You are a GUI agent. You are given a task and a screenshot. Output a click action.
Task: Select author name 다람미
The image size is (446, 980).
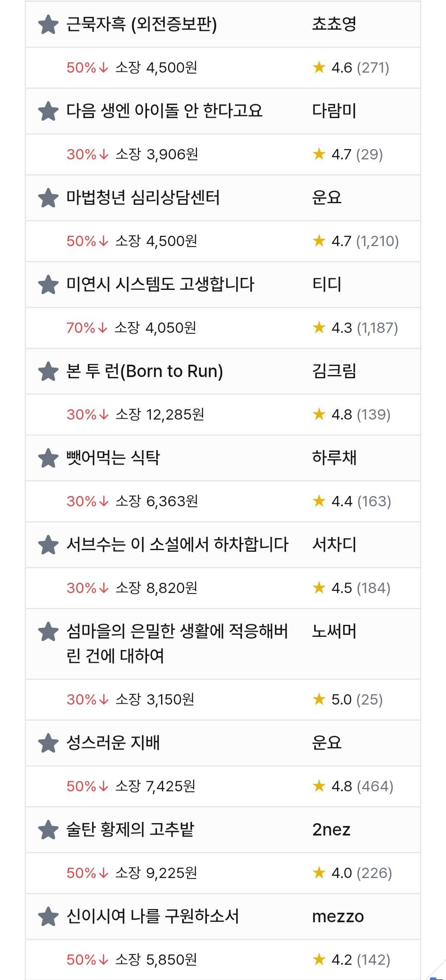334,111
